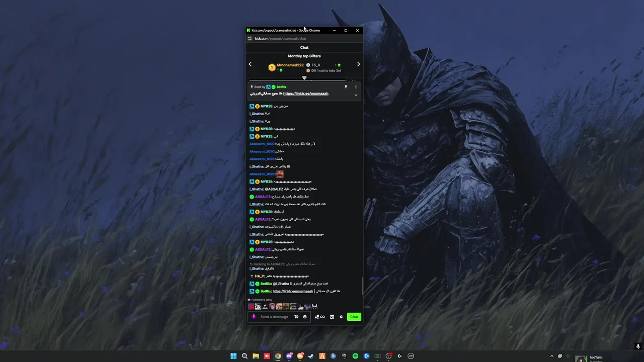The image size is (644, 362).
Task: Click the green Chat send button
Action: point(354,317)
